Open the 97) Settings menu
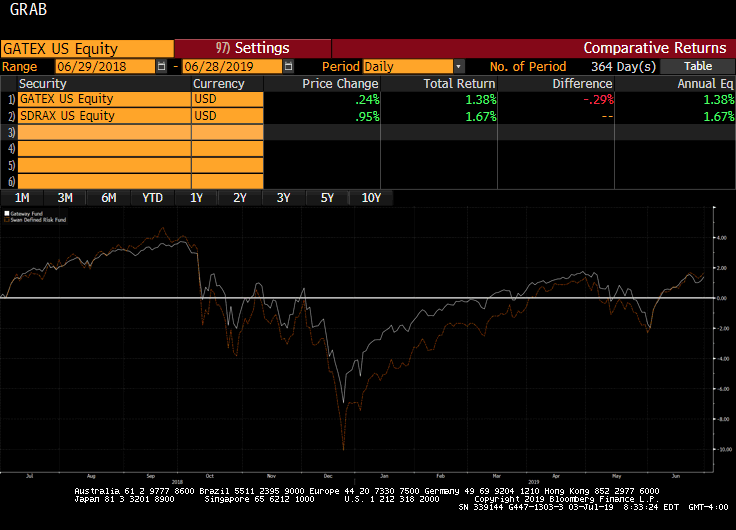Viewport: 736px width, 530px height. pyautogui.click(x=253, y=48)
